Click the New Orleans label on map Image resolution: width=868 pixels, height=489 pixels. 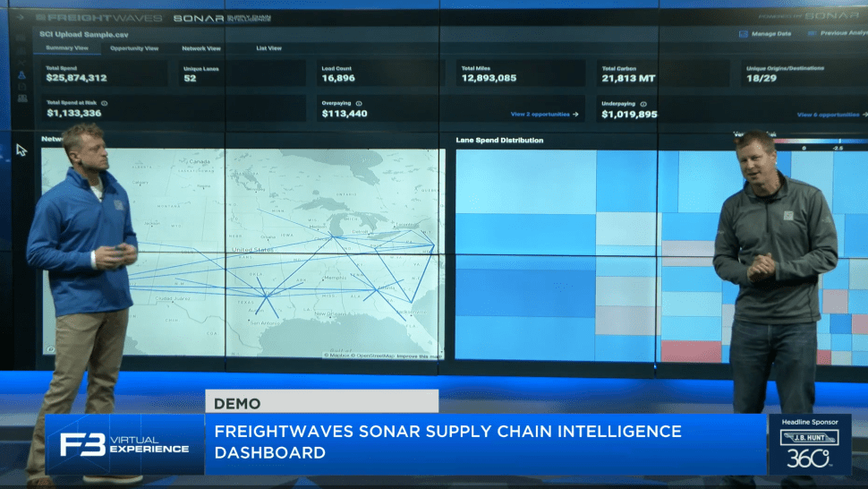[x=330, y=313]
